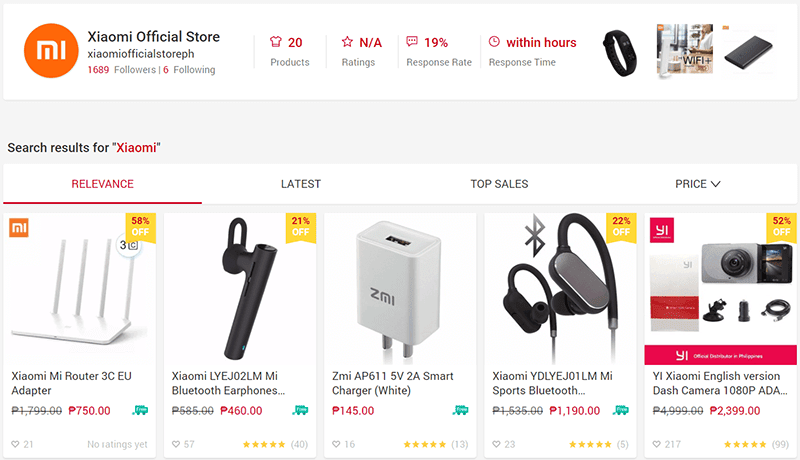Tap heart icon on Sports Bluetooth earphones
Viewport: 800px width, 460px height.
[496, 444]
